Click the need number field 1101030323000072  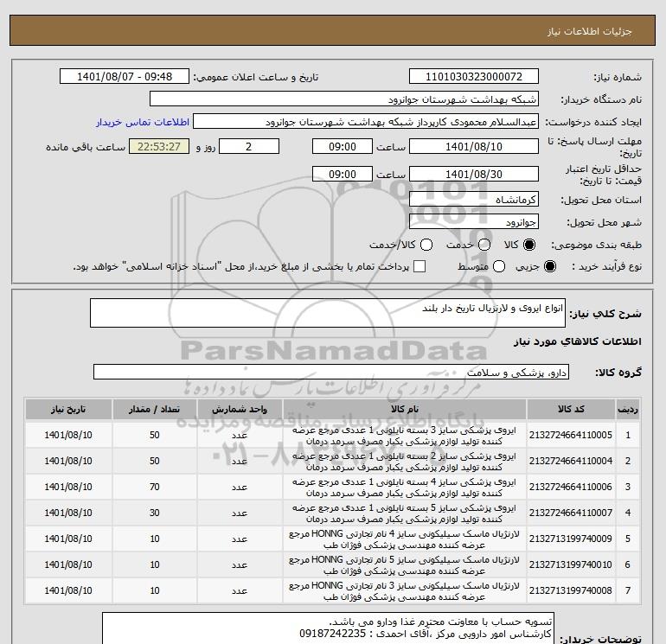tap(474, 76)
